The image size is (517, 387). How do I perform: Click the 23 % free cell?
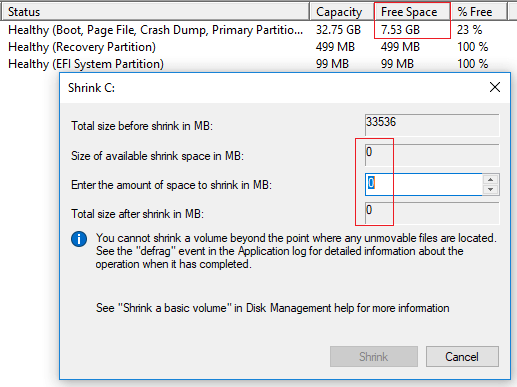pos(469,30)
